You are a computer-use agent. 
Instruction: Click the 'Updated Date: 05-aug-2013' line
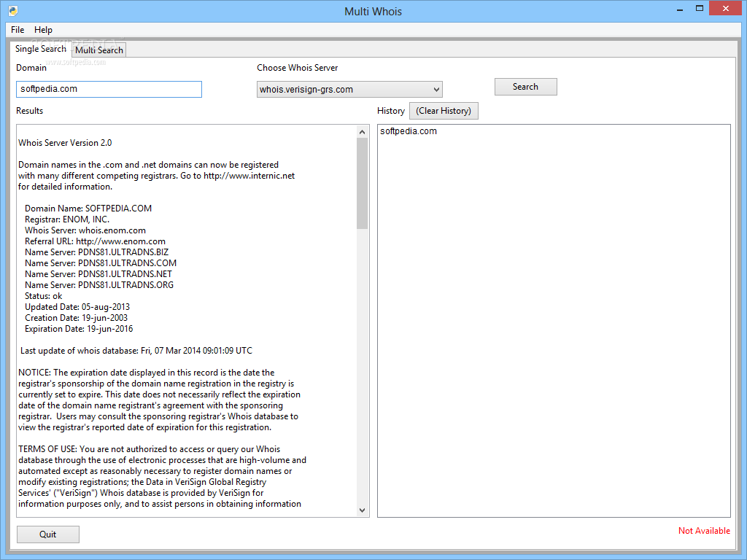[x=77, y=307]
